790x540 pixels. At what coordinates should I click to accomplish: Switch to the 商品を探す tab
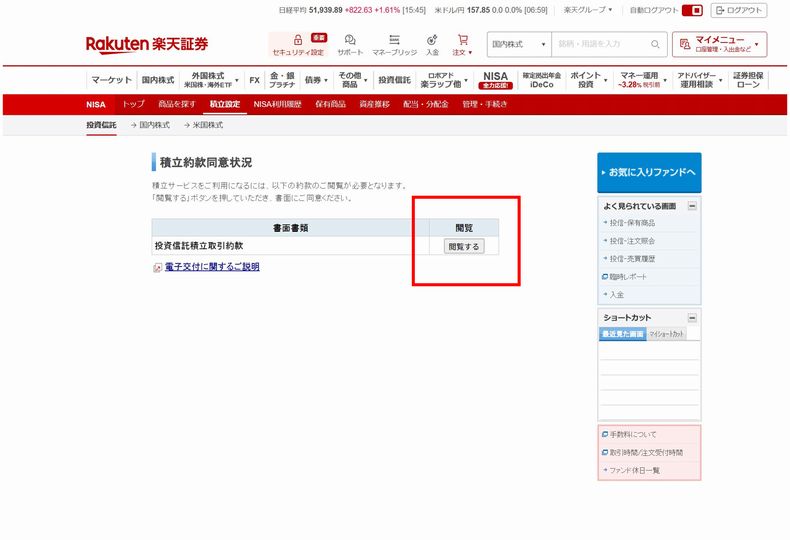tap(176, 104)
